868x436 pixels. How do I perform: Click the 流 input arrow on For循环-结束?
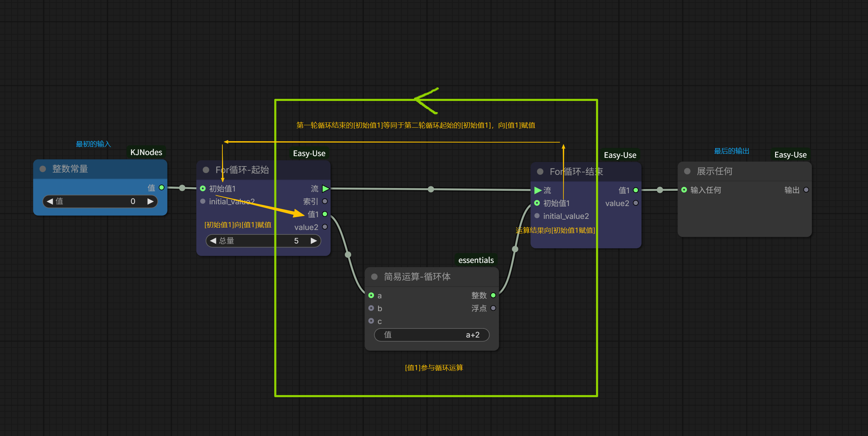pyautogui.click(x=538, y=190)
